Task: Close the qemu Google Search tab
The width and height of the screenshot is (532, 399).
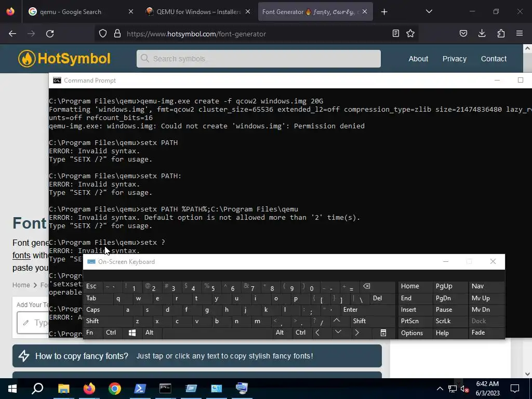Action: coord(130,11)
